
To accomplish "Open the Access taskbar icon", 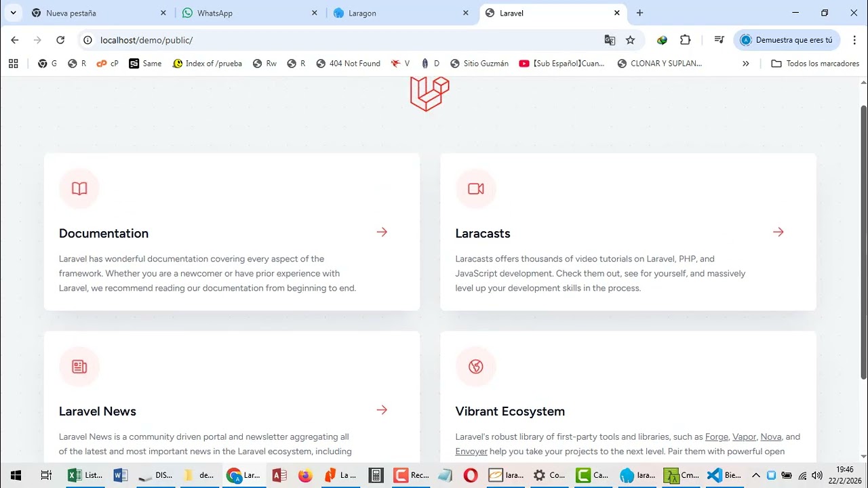I will click(x=279, y=475).
